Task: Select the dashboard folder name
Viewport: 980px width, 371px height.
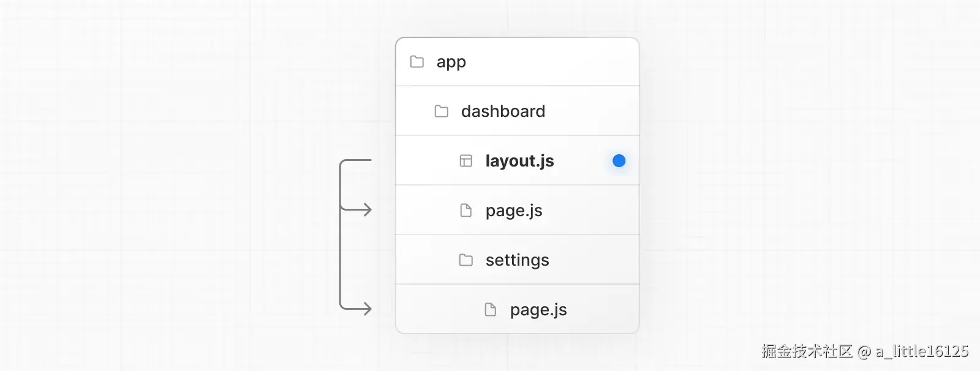Action: click(x=503, y=111)
